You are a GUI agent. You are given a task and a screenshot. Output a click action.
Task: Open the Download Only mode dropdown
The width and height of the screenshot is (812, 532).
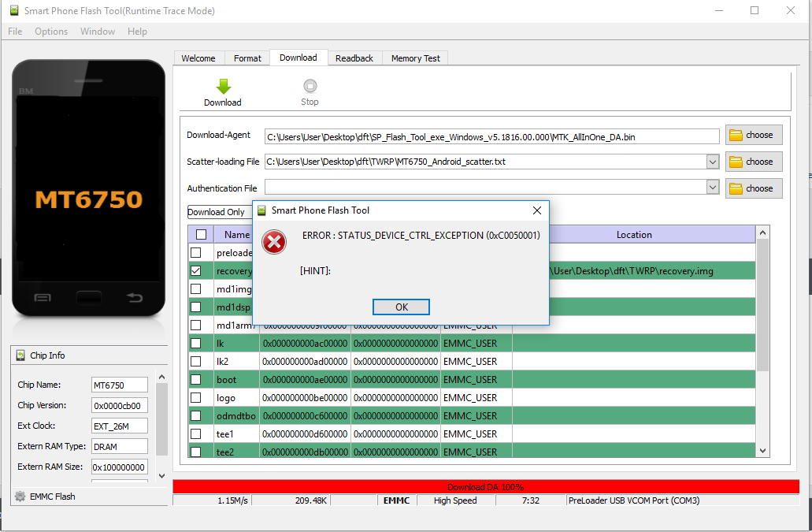coord(217,212)
